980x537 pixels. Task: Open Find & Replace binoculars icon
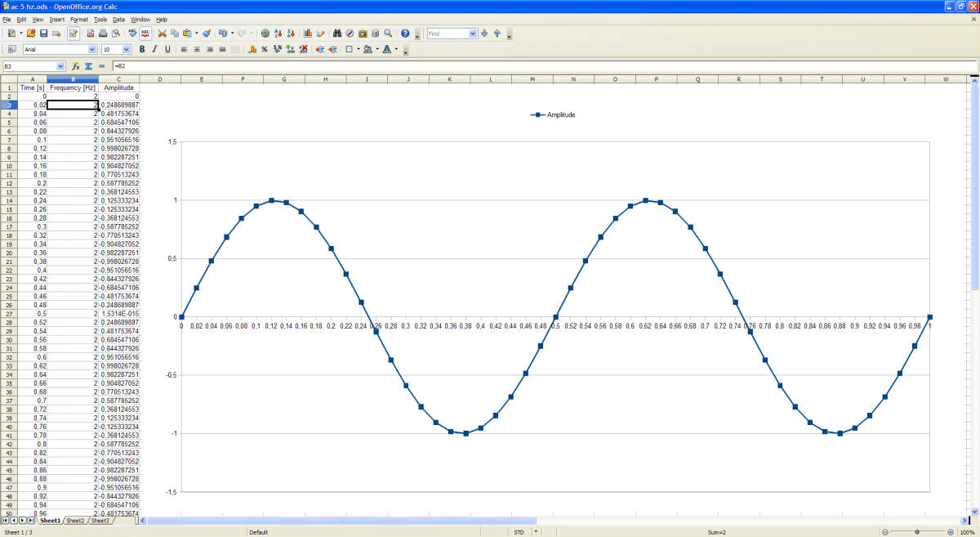click(337, 34)
